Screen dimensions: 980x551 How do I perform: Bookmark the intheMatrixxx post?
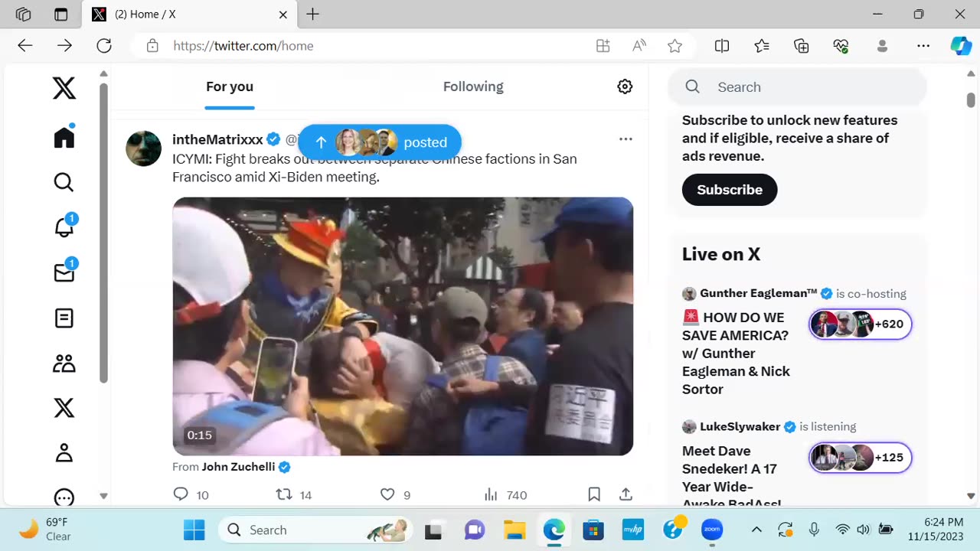(x=594, y=495)
